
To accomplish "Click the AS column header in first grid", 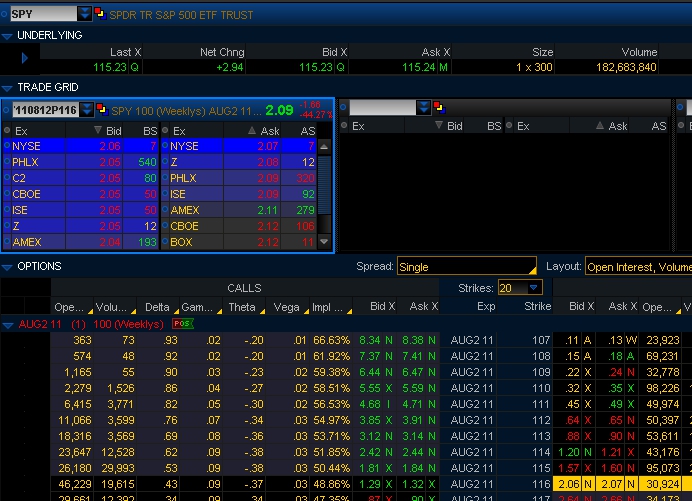I will coord(307,131).
